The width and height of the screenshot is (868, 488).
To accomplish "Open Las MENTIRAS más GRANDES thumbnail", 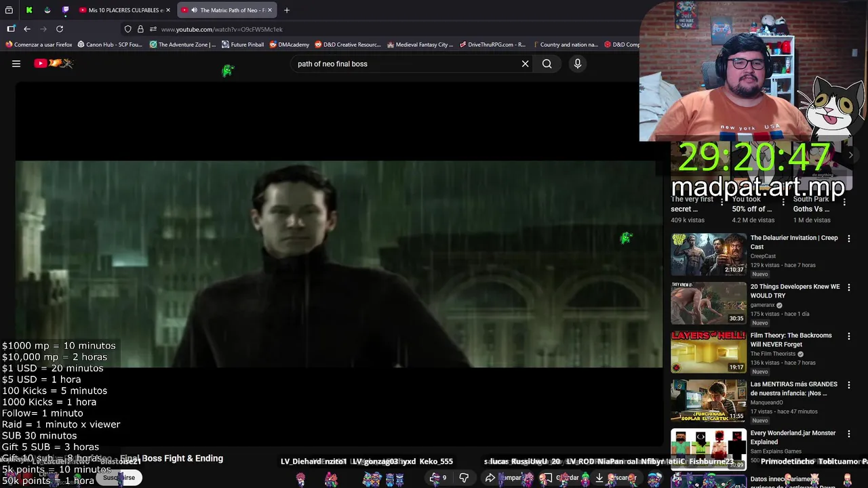I will 709,401.
